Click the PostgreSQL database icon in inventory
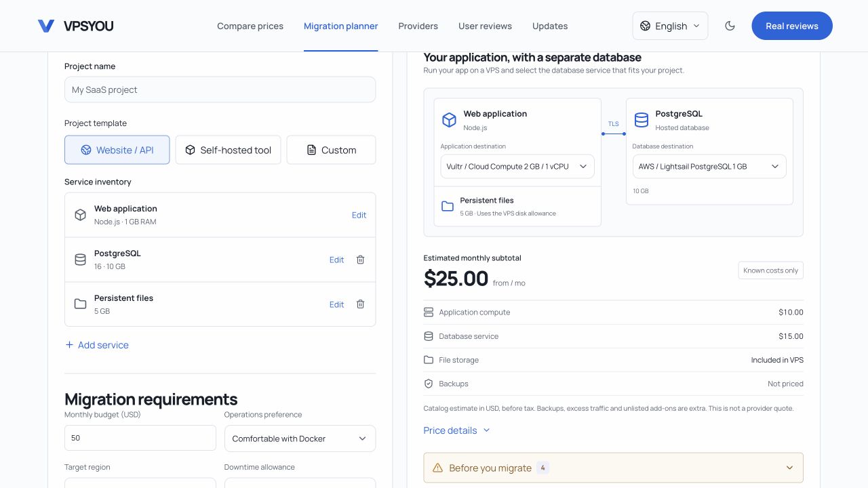Viewport: 868px width, 488px height. click(x=80, y=260)
